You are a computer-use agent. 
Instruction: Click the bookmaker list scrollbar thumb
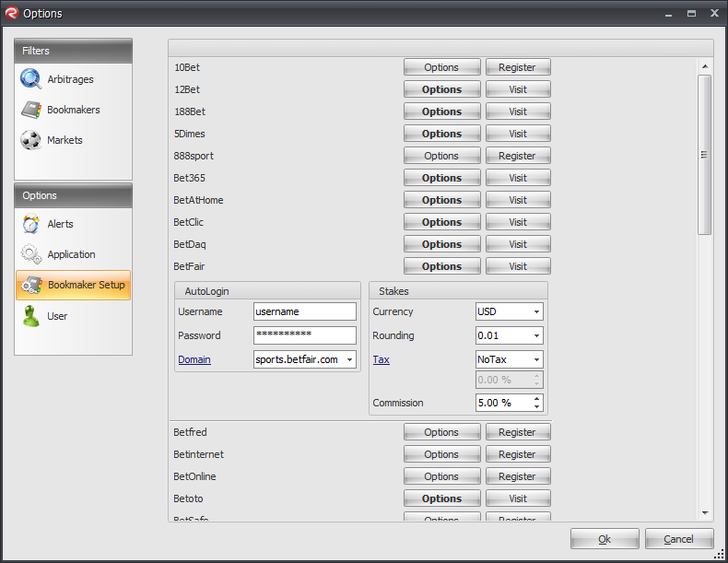pyautogui.click(x=704, y=155)
